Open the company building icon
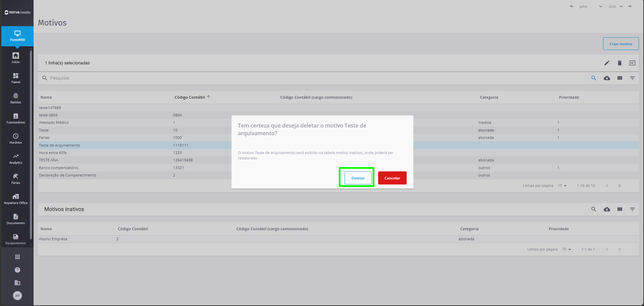Screen dimensions: 644x306 (17, 283)
